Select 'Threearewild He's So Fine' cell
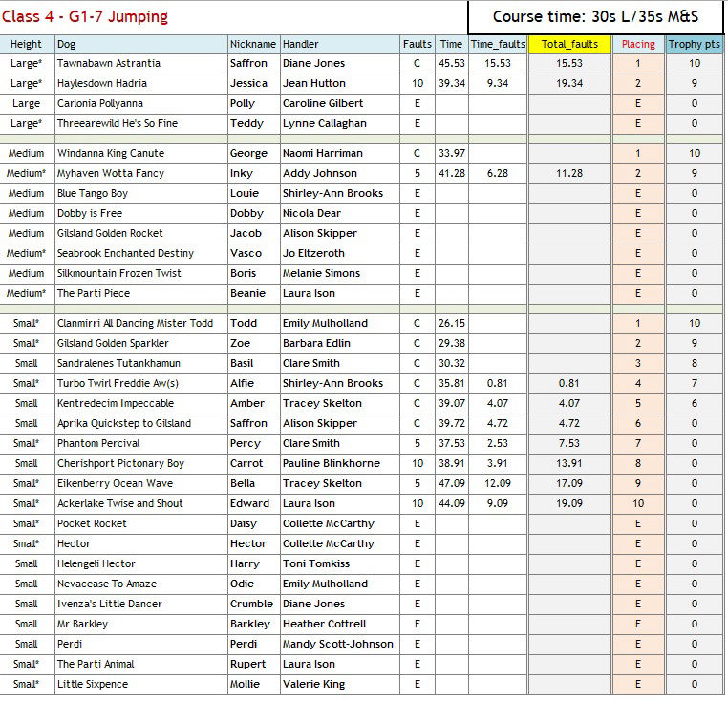 [x=141, y=123]
